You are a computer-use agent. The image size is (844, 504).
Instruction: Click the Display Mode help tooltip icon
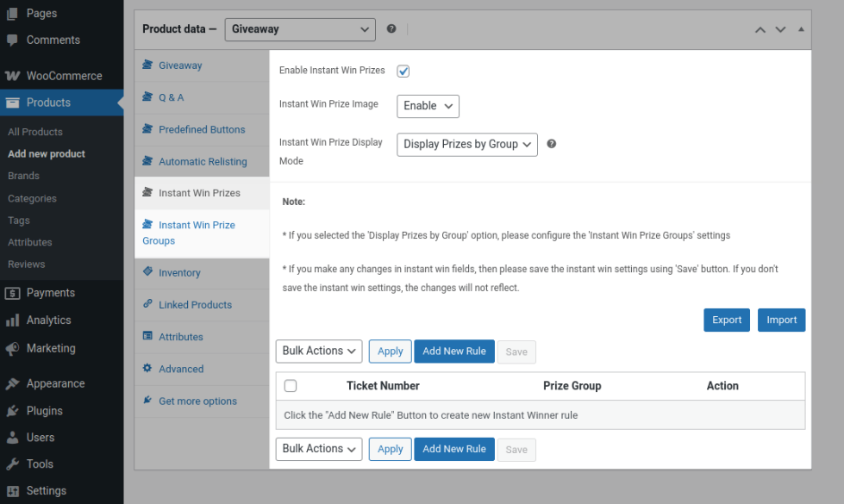[x=552, y=144]
